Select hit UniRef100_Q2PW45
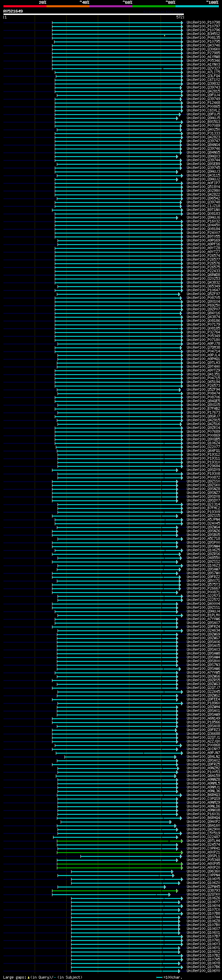This screenshot has height=980, width=222. pos(203,886)
